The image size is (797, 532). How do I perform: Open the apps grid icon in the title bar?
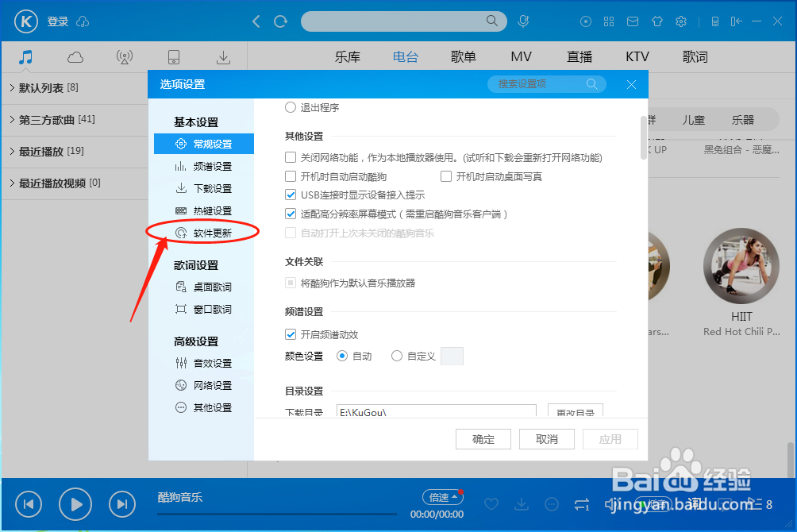609,21
